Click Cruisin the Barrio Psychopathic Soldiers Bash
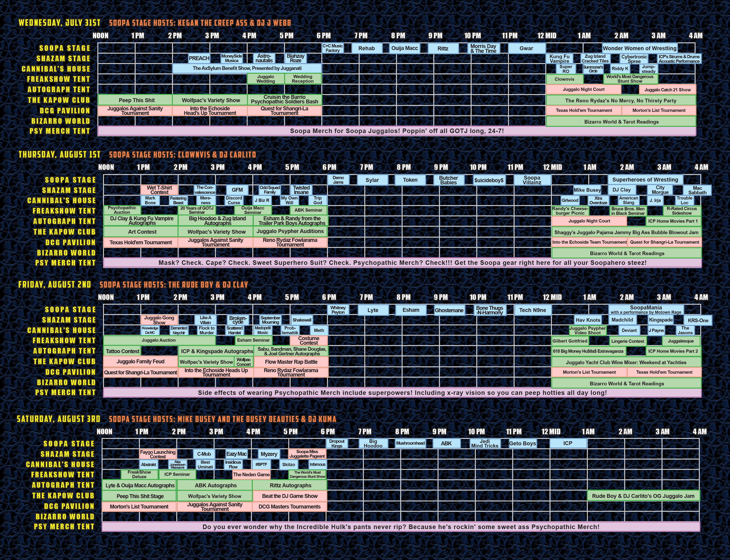The image size is (730, 560). (284, 99)
